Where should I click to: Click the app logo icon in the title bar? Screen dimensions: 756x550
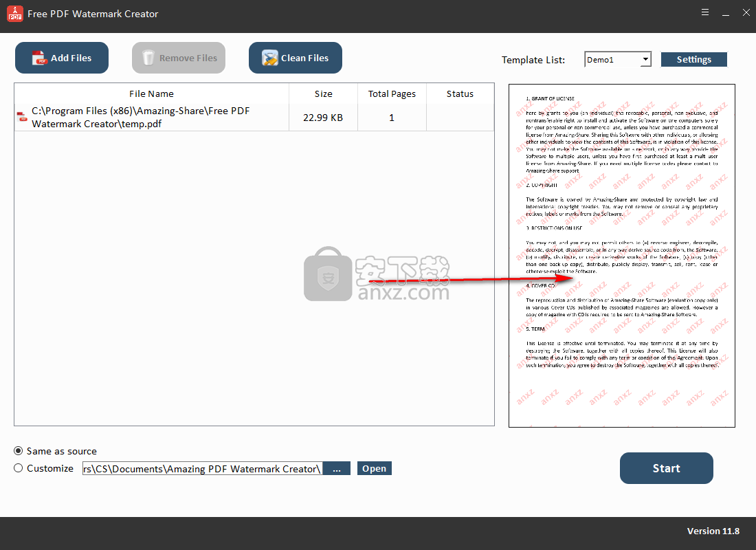coord(15,14)
